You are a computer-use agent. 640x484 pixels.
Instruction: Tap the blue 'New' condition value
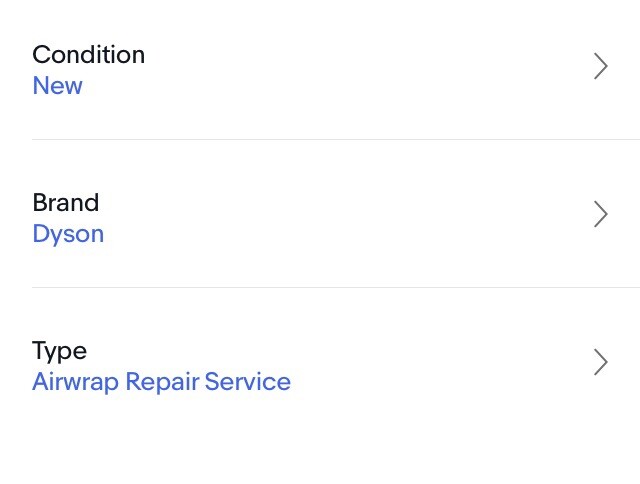tap(57, 86)
